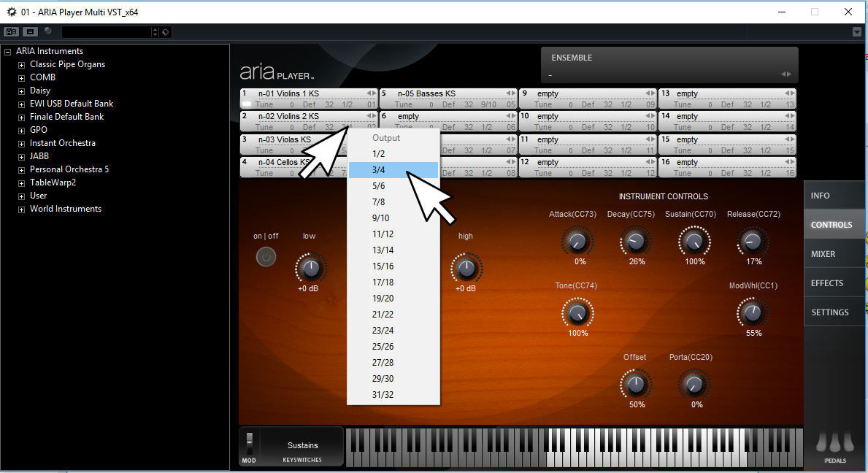Click next arrow in the ENSEMBLE box
The width and height of the screenshot is (868, 473).
(x=789, y=74)
